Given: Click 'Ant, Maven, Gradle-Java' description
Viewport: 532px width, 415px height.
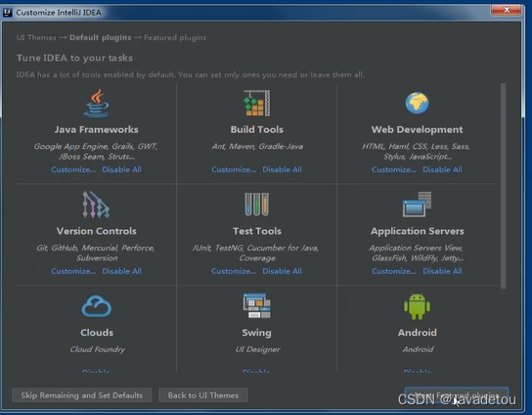Looking at the screenshot, I should pos(257,147).
